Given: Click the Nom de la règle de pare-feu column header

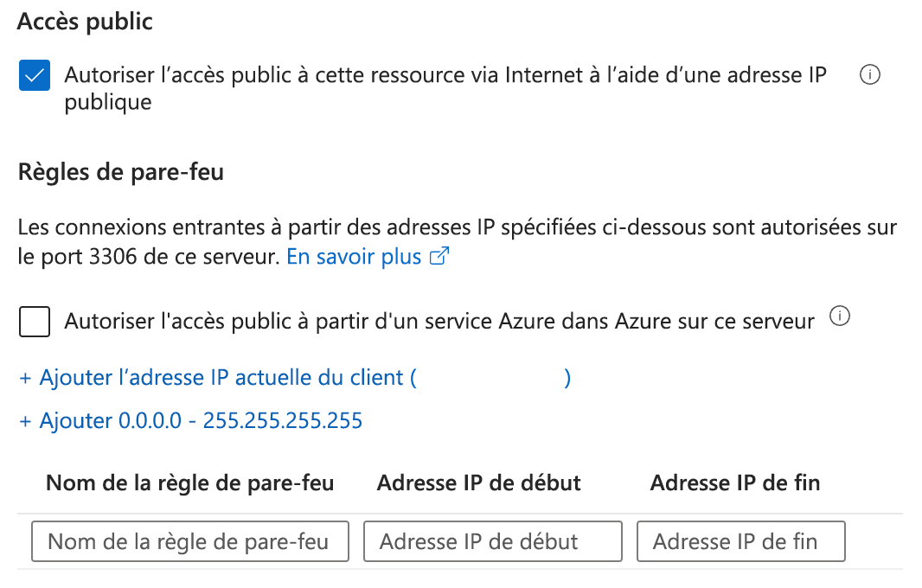Looking at the screenshot, I should [189, 483].
